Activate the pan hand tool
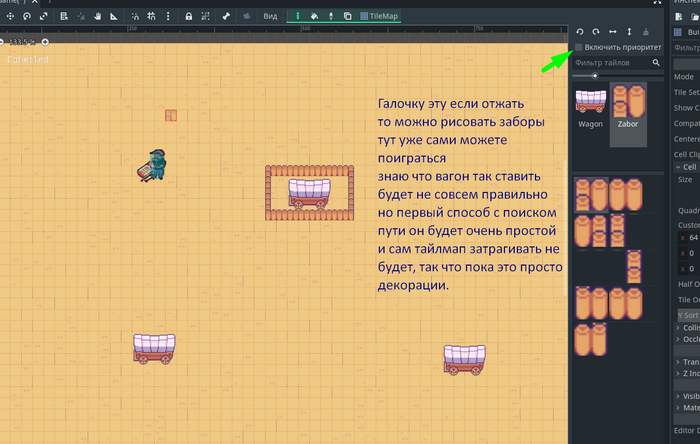Screen dimensions: 700x444 pos(97,16)
